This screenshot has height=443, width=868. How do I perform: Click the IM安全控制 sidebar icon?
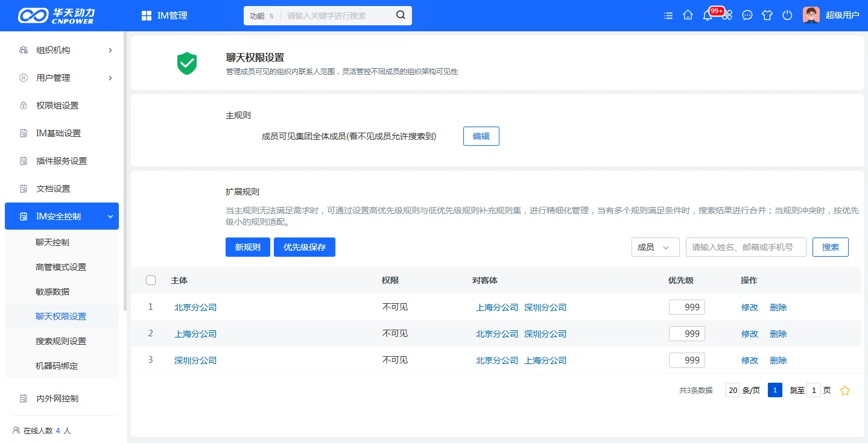(x=24, y=216)
